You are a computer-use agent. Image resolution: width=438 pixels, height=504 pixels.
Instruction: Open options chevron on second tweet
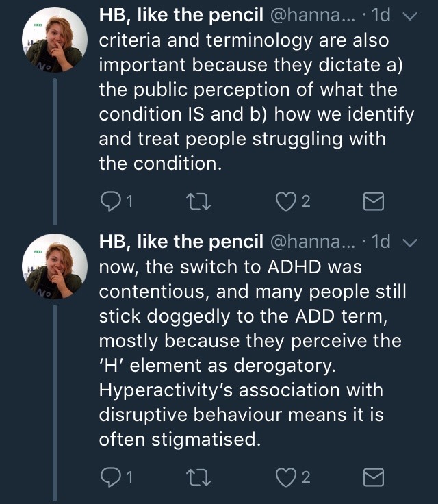[411, 242]
